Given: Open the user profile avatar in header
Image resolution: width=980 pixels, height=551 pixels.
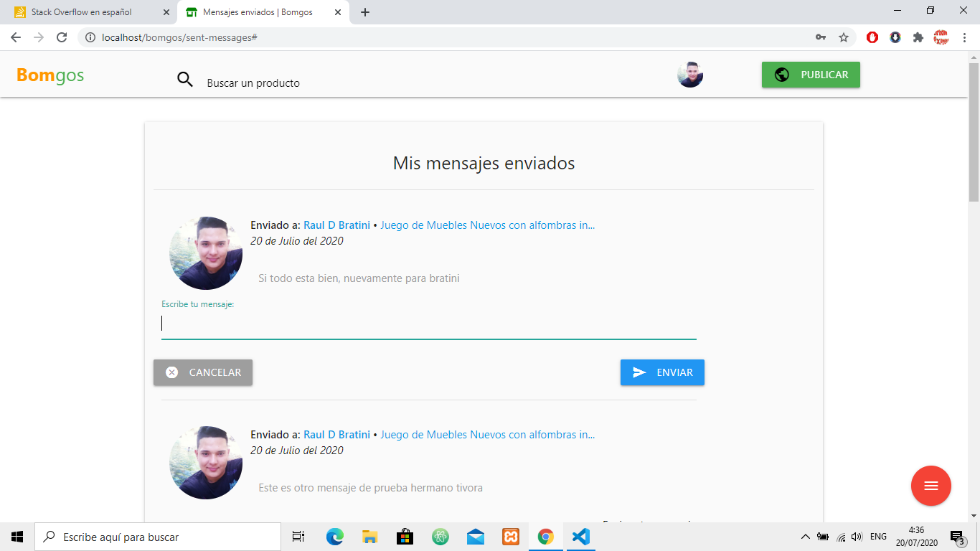Looking at the screenshot, I should [x=690, y=75].
